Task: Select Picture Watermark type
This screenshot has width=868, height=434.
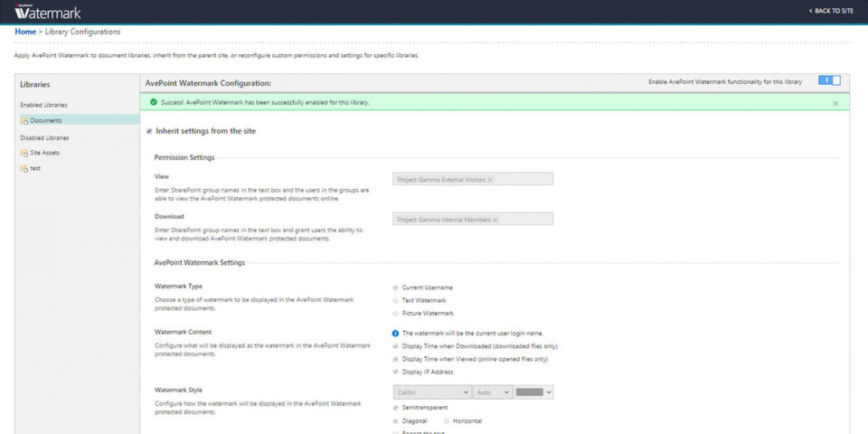Action: 395,314
